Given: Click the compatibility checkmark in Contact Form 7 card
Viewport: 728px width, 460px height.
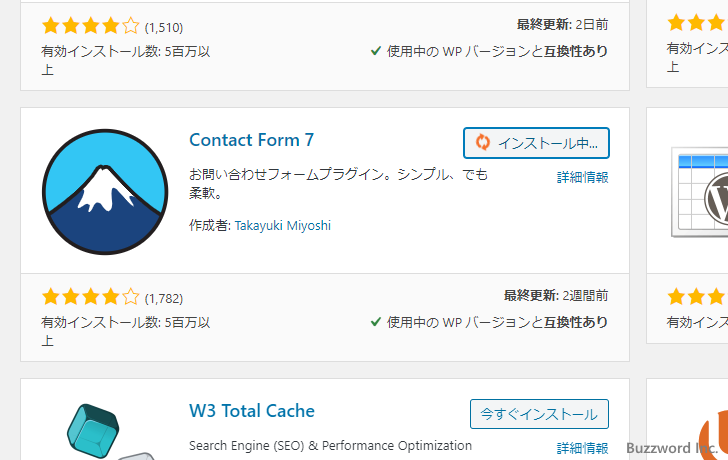Looking at the screenshot, I should point(376,322).
